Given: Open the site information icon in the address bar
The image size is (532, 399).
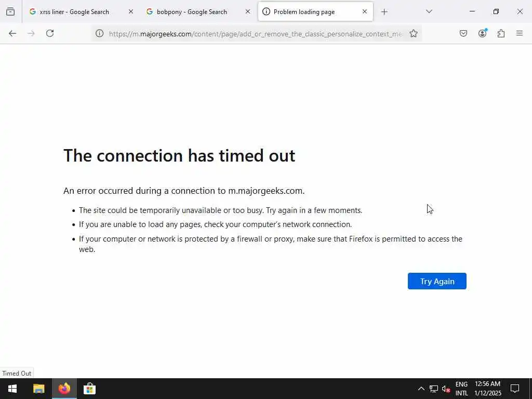Looking at the screenshot, I should [99, 33].
